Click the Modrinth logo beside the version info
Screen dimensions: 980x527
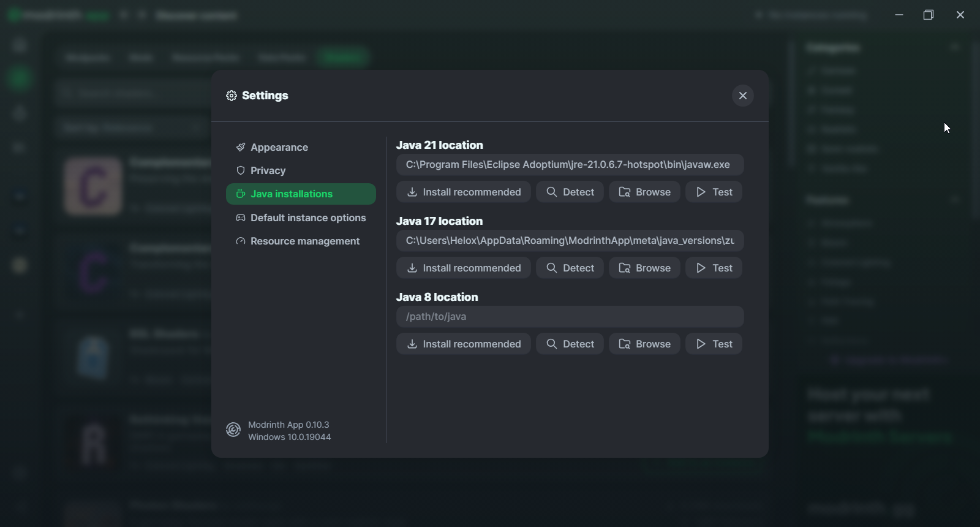coord(233,430)
